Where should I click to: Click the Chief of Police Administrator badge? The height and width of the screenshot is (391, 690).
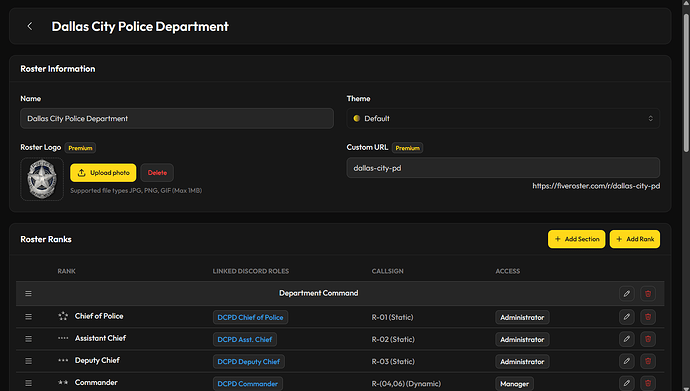coord(522,317)
